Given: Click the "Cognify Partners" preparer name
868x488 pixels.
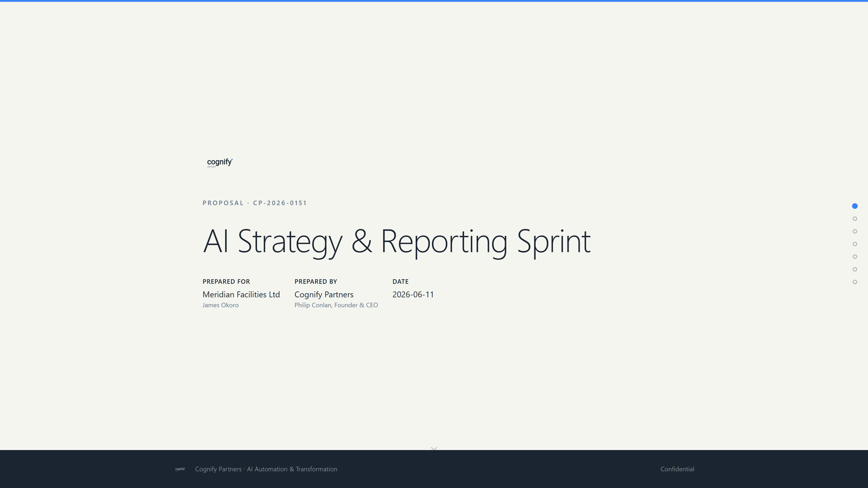Looking at the screenshot, I should [324, 295].
